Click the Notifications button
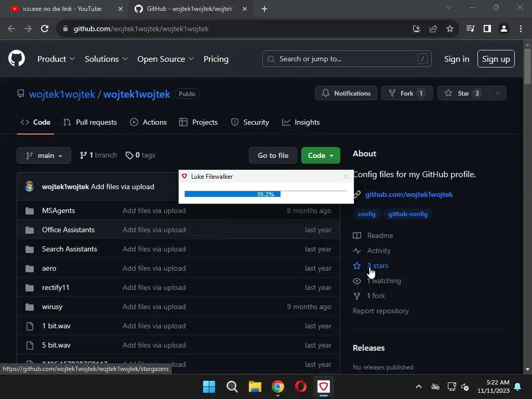Viewport: 532px width, 399px height. (345, 94)
